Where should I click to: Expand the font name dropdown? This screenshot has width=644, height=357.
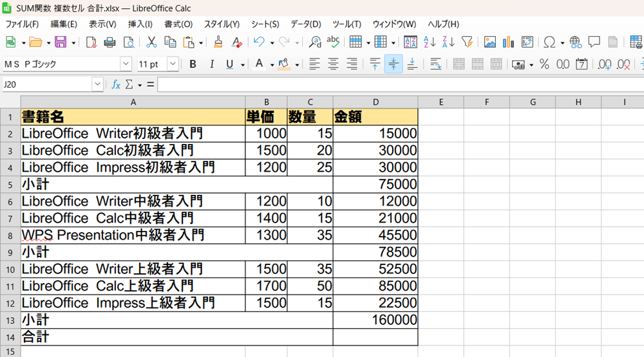click(126, 64)
